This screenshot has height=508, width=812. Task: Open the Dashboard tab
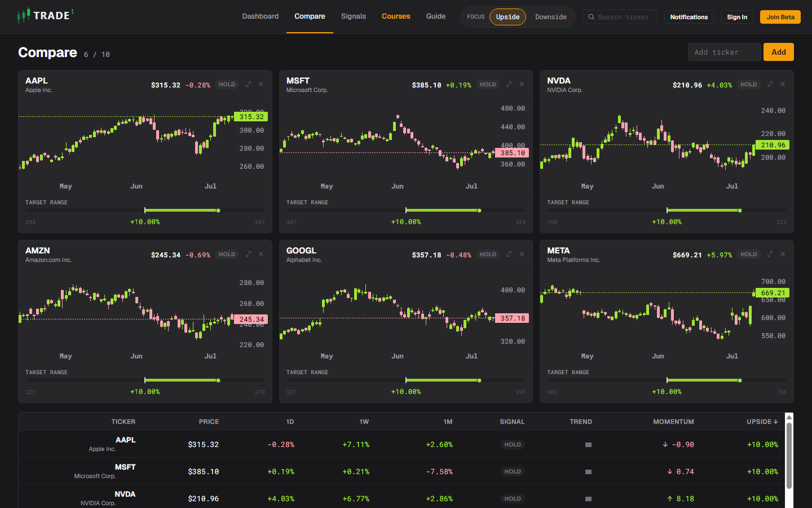coord(261,16)
